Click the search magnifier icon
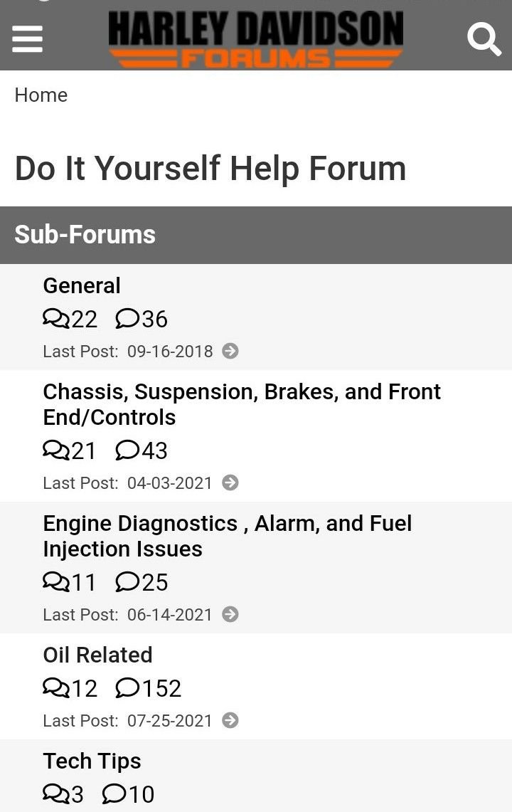This screenshot has height=812, width=512. click(484, 38)
